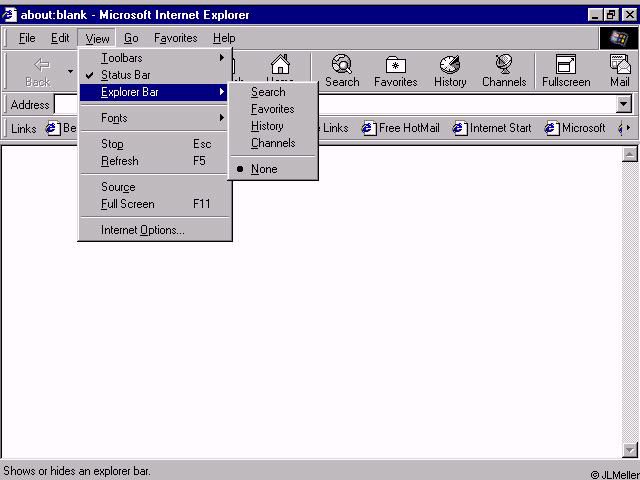Click the vertical scrollbar up arrow
The image size is (640, 480).
pyautogui.click(x=629, y=154)
